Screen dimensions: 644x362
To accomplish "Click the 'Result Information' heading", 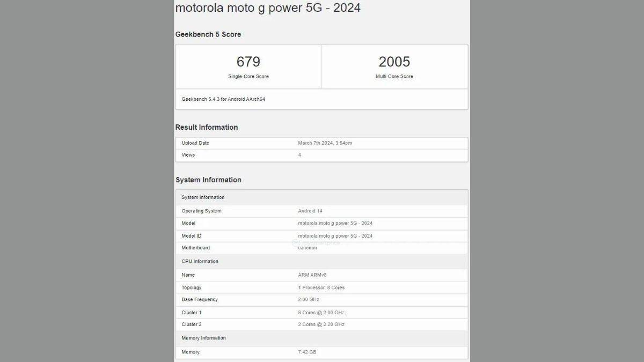I will click(x=207, y=127).
